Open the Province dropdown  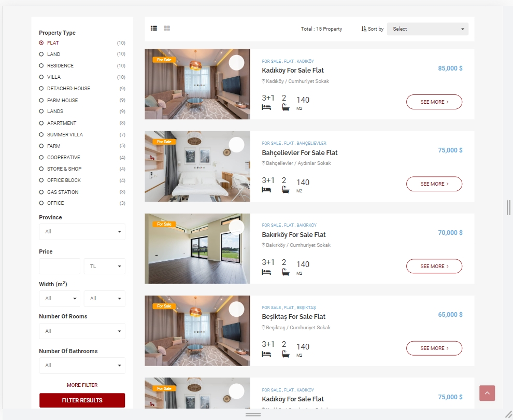pyautogui.click(x=82, y=232)
